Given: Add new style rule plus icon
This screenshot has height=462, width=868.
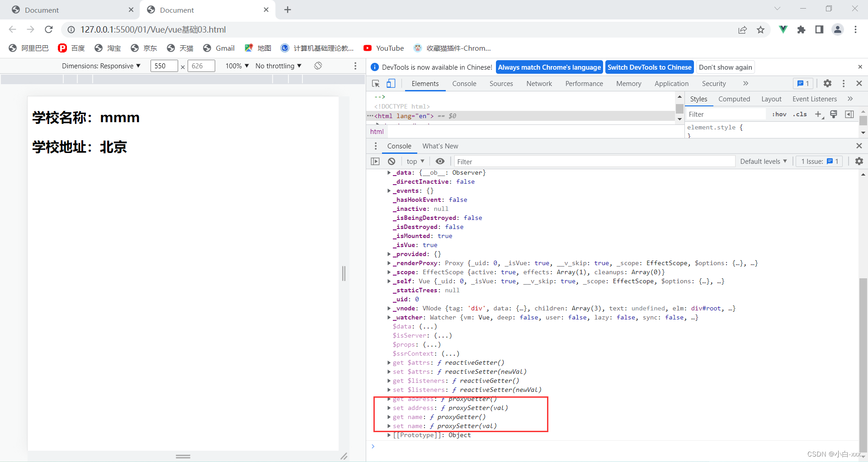Looking at the screenshot, I should tap(819, 114).
